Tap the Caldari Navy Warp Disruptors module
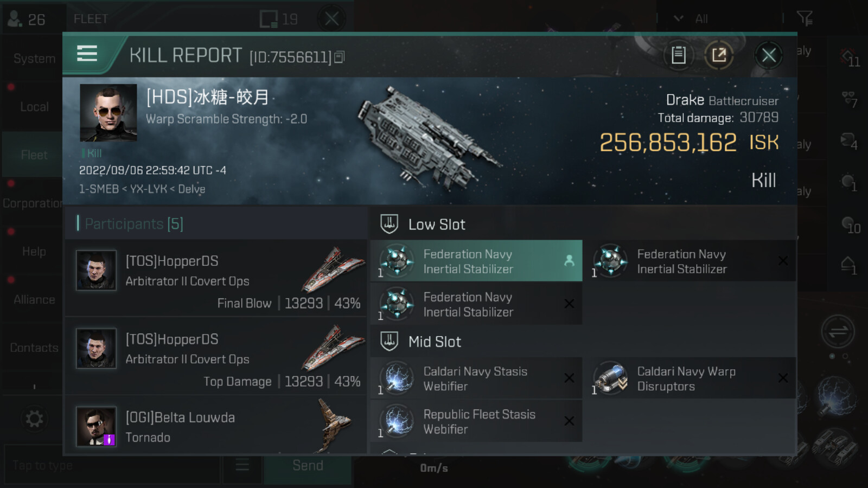 [x=693, y=378]
